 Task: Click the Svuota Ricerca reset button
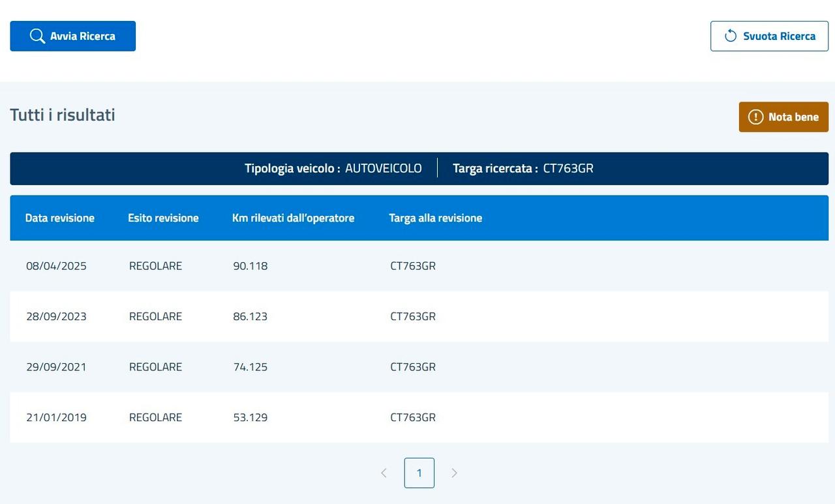[x=769, y=36]
